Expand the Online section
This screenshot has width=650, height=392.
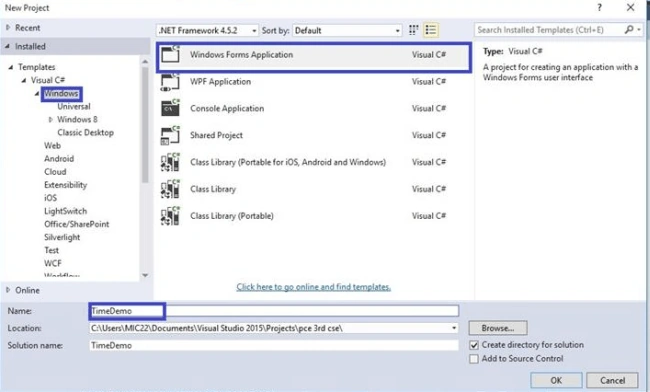[x=8, y=290]
